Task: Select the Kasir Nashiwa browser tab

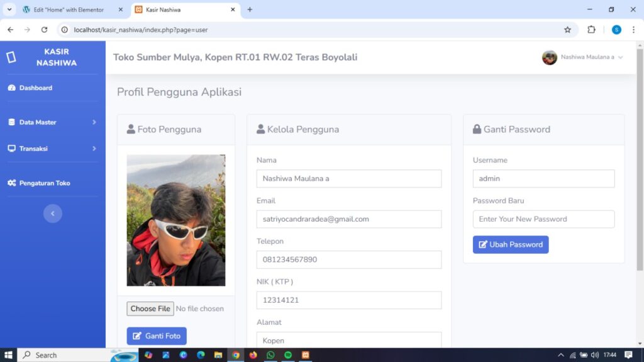Action: tap(180, 9)
